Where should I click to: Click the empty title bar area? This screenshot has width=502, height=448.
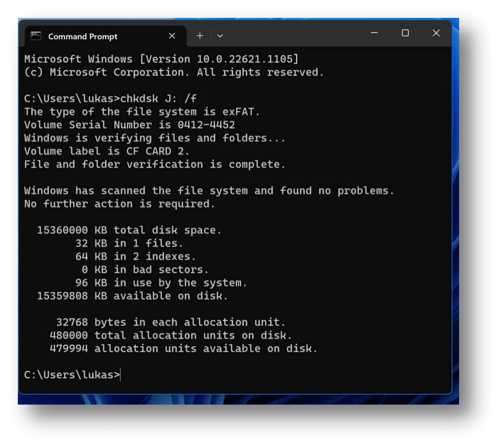296,35
